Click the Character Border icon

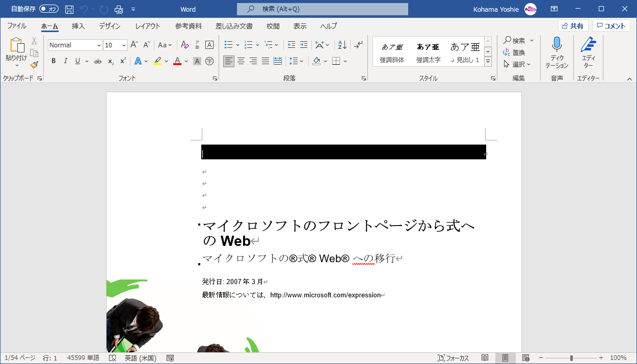pyautogui.click(x=209, y=45)
